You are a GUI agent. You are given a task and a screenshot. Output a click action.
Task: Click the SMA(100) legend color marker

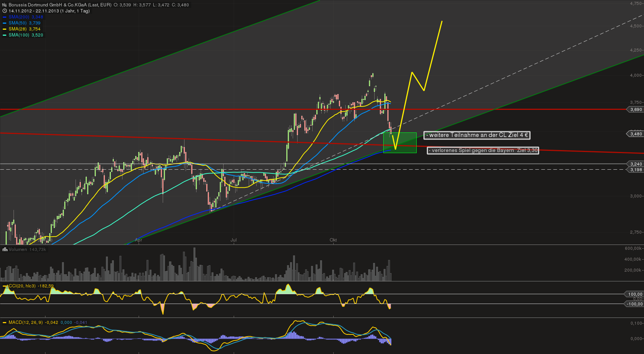(5, 35)
